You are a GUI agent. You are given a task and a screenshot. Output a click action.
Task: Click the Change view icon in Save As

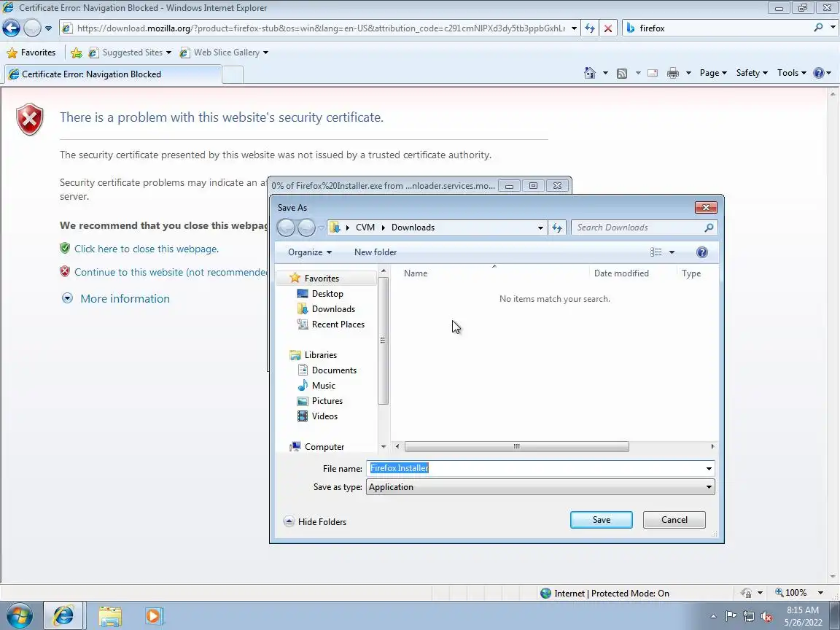point(656,252)
